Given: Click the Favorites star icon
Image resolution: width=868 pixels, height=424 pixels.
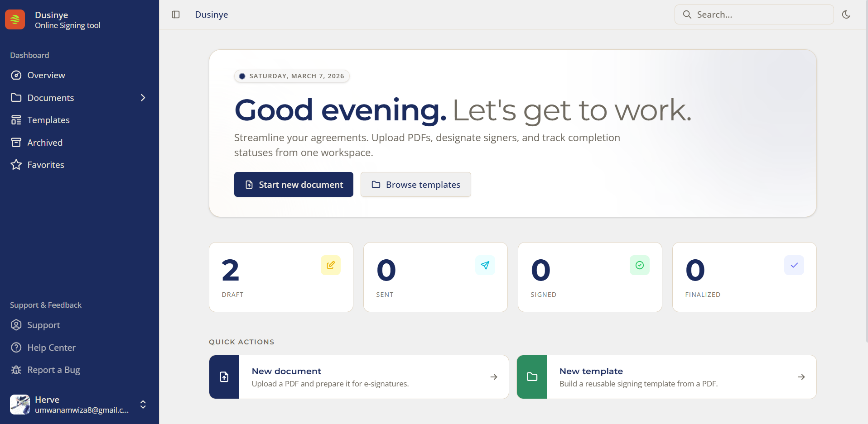Looking at the screenshot, I should pyautogui.click(x=16, y=164).
